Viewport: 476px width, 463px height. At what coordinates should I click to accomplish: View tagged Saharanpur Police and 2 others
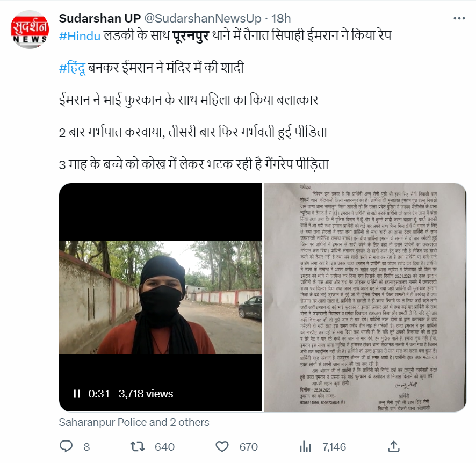[134, 422]
